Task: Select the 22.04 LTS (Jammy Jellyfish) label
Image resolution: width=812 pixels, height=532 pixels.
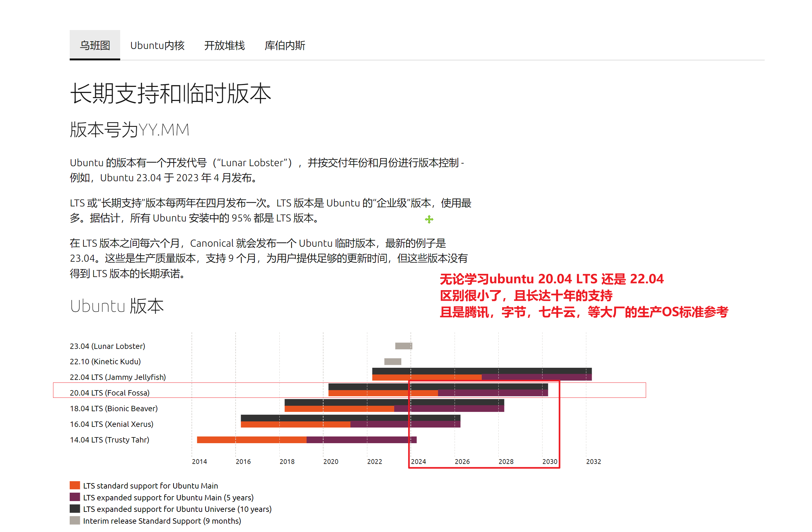Action: click(x=118, y=377)
